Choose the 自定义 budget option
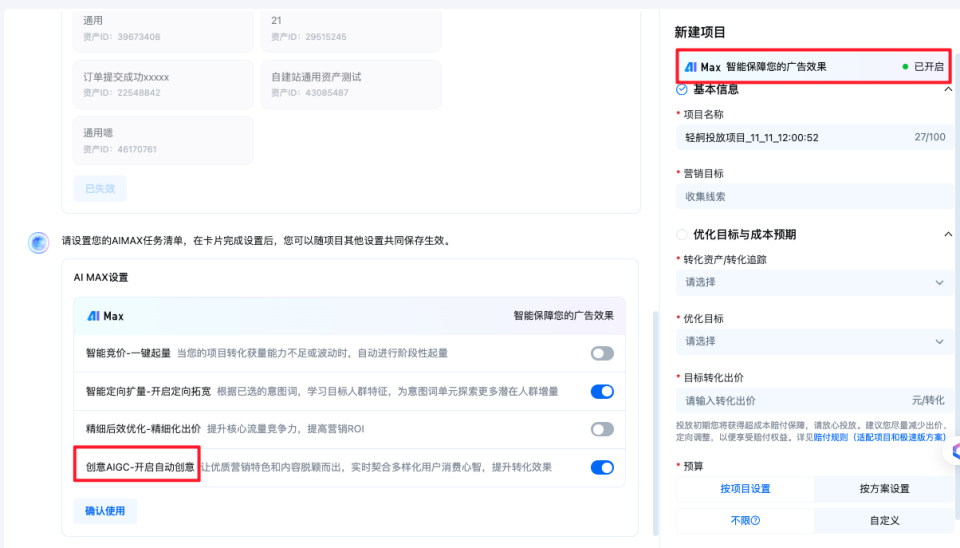 click(884, 520)
